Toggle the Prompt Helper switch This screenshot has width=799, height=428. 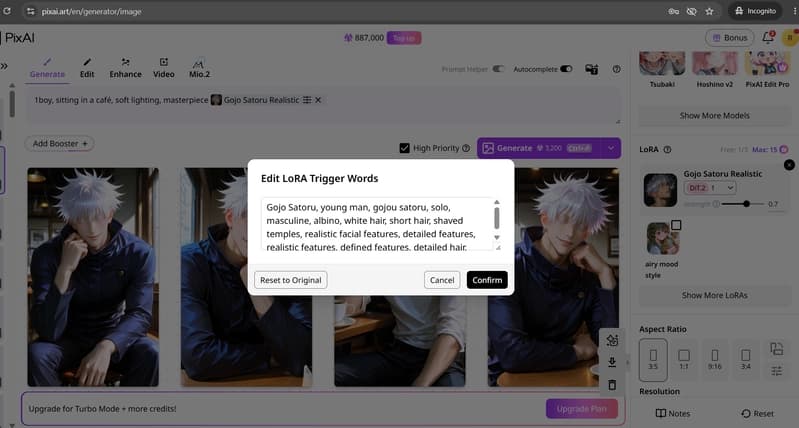498,69
